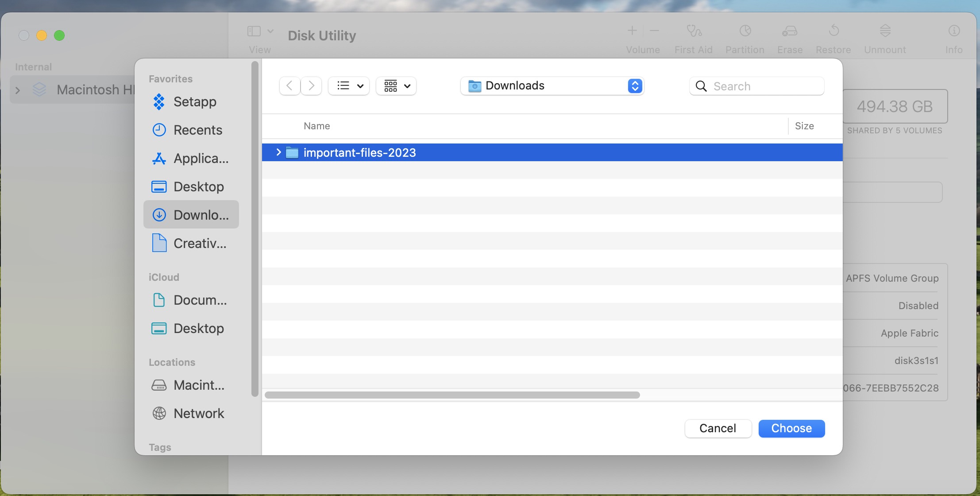The height and width of the screenshot is (496, 980).
Task: Select the Restore tool icon
Action: [833, 30]
